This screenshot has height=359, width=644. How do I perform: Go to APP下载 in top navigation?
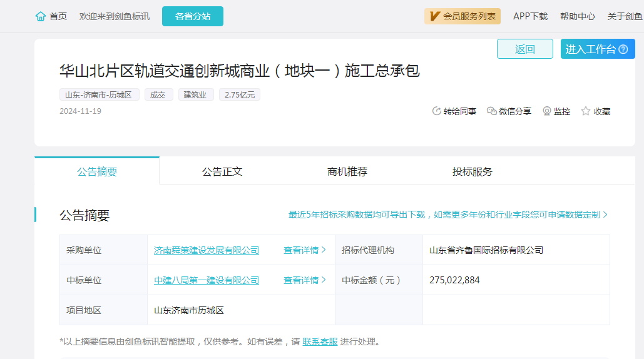pyautogui.click(x=530, y=16)
